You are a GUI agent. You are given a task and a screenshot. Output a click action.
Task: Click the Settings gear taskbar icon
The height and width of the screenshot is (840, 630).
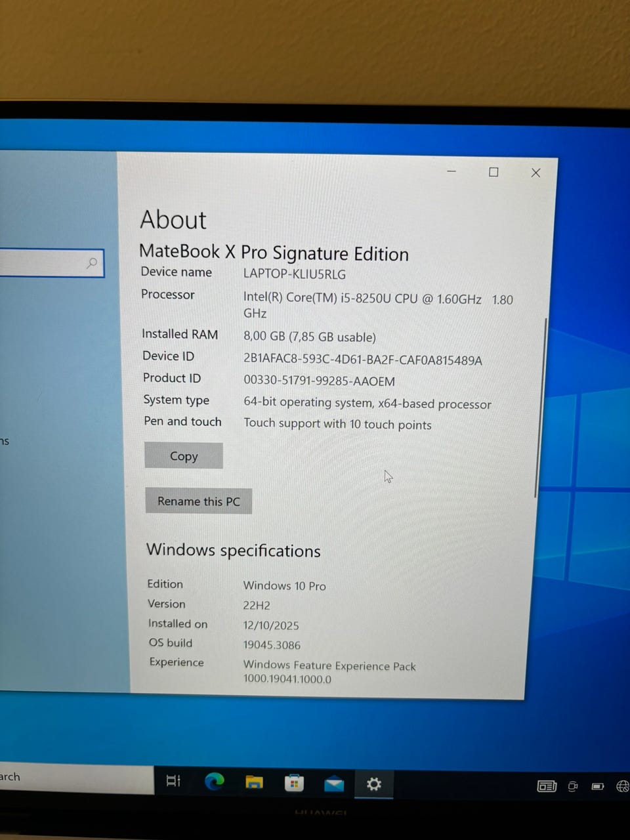(374, 784)
